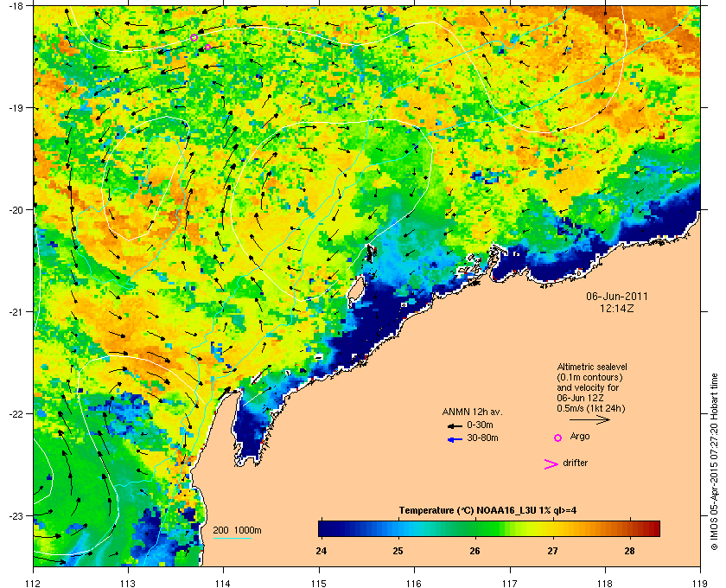The height and width of the screenshot is (588, 726).
Task: Click the cyan 200 1000m depth contour line sample
Action: (x=232, y=538)
